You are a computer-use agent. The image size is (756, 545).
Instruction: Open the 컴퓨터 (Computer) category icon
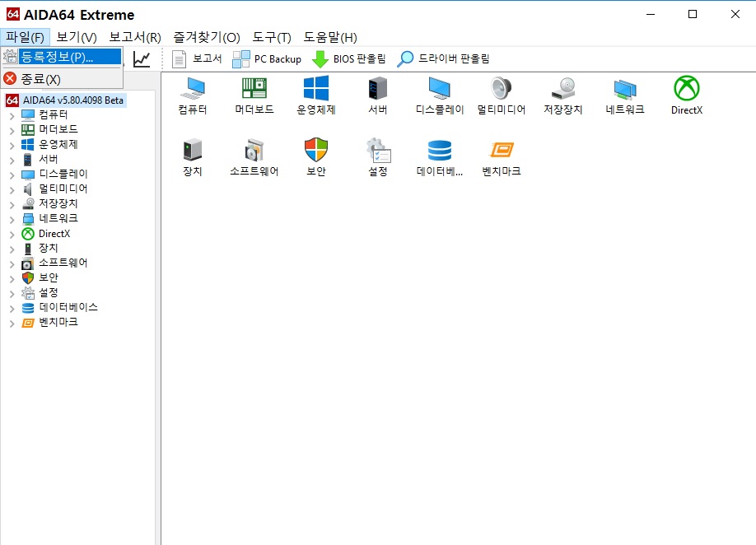pos(192,93)
